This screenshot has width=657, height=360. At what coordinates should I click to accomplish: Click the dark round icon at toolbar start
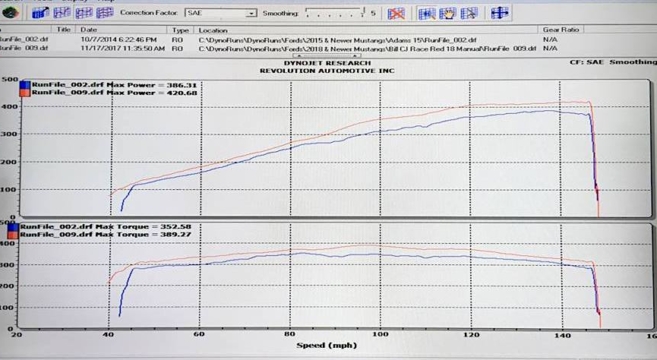tap(10, 13)
